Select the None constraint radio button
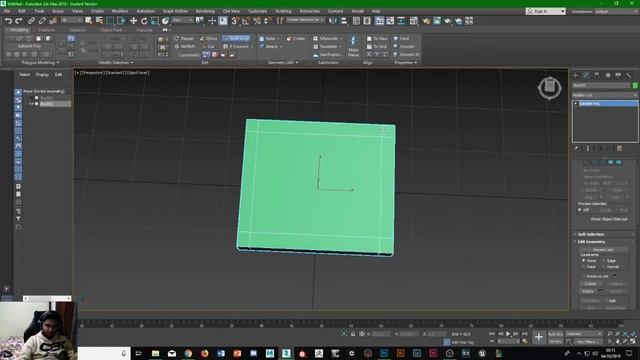Image resolution: width=640 pixels, height=360 pixels. coord(584,260)
